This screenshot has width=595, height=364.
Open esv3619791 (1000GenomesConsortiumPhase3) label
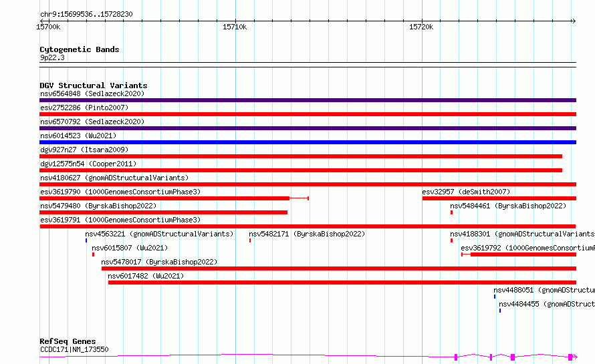[120, 220]
